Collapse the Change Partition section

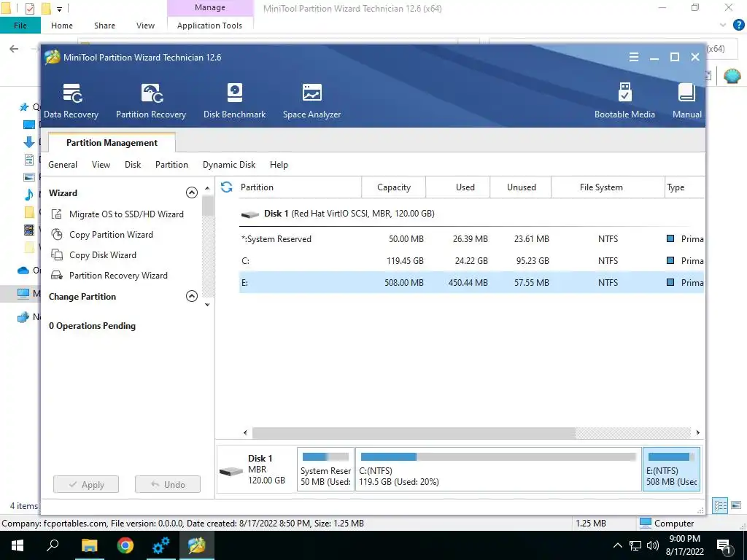192,296
